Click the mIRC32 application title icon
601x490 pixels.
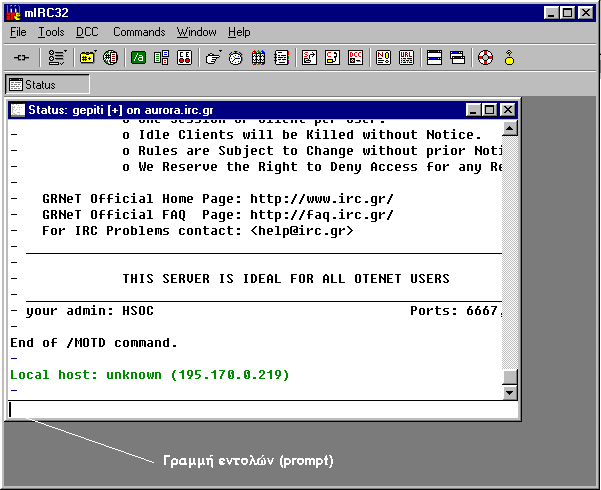pyautogui.click(x=13, y=13)
